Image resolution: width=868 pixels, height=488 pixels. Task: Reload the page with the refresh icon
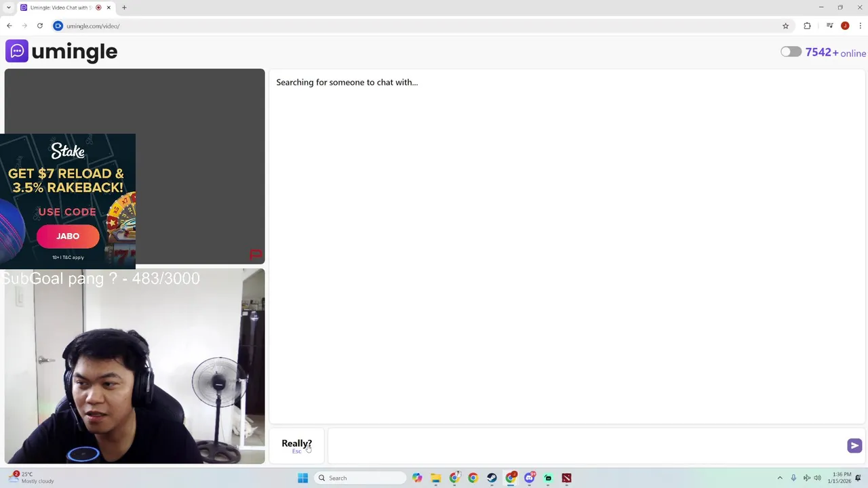click(x=40, y=26)
